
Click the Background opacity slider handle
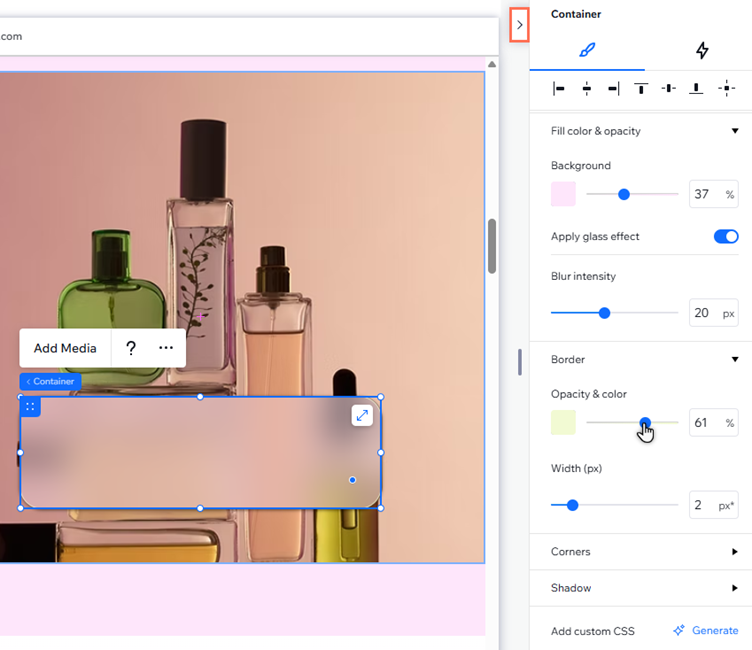(623, 194)
